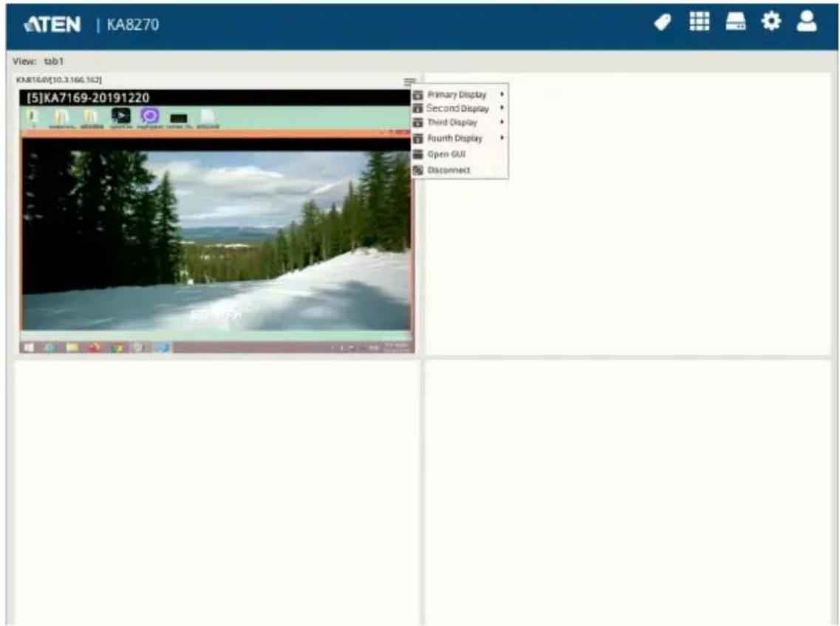The width and height of the screenshot is (840, 626).
Task: Expand the Second Display submenu arrow
Action: tap(502, 108)
